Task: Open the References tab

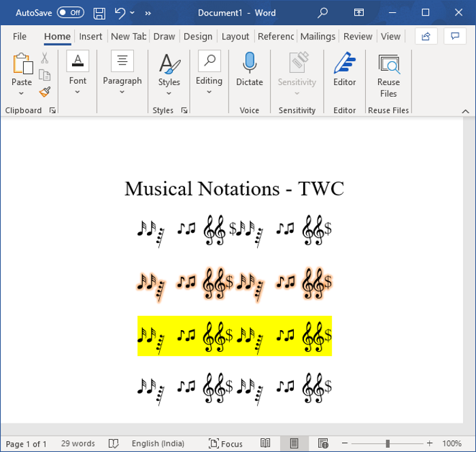Action: click(275, 37)
